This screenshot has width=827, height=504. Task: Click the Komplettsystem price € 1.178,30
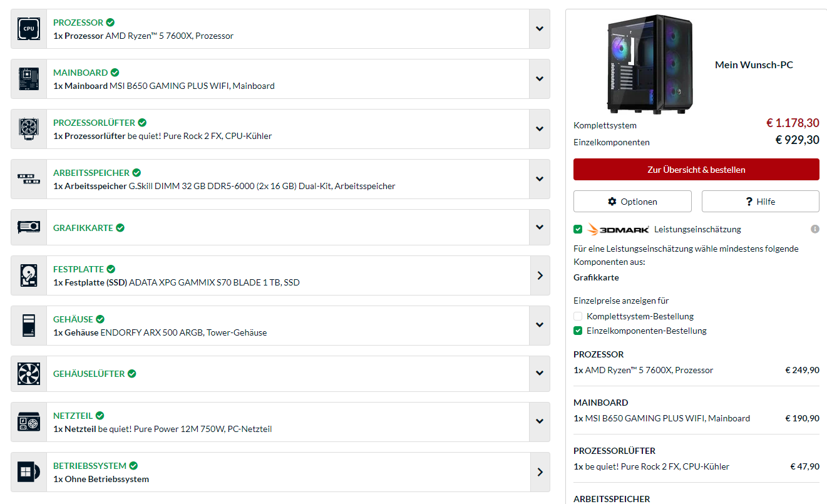point(793,123)
